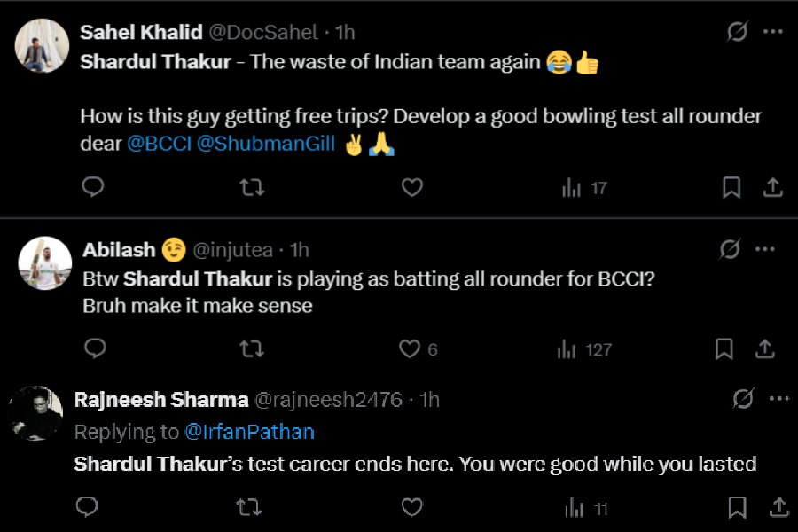The width and height of the screenshot is (798, 532).
Task: Open more options on Rajneesh Sharma's tweet
Action: coord(778,400)
